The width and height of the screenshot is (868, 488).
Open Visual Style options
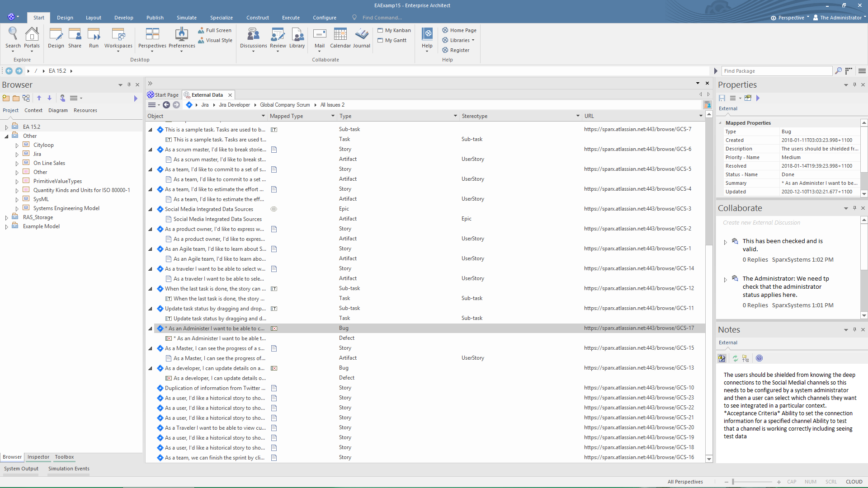[x=215, y=40]
